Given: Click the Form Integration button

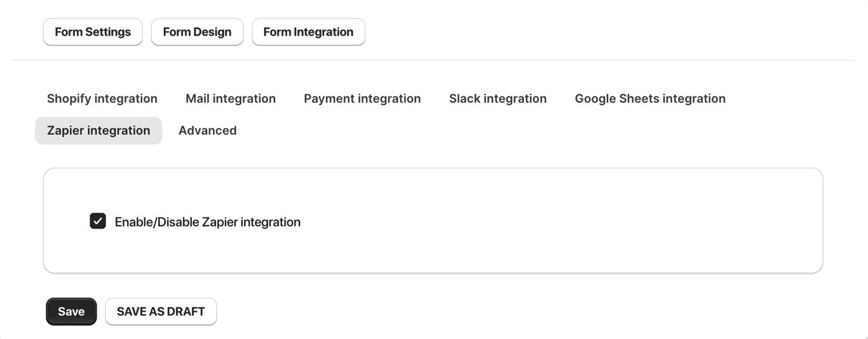Looking at the screenshot, I should tap(308, 32).
